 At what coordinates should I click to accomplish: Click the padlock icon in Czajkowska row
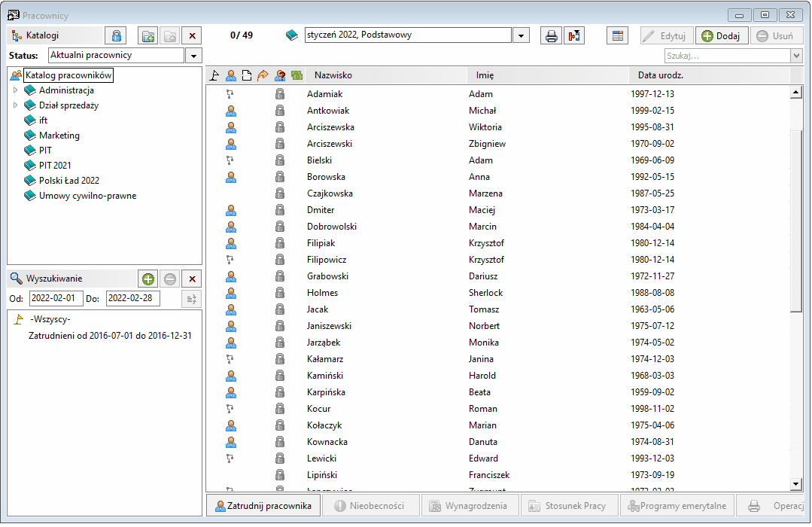pos(280,193)
